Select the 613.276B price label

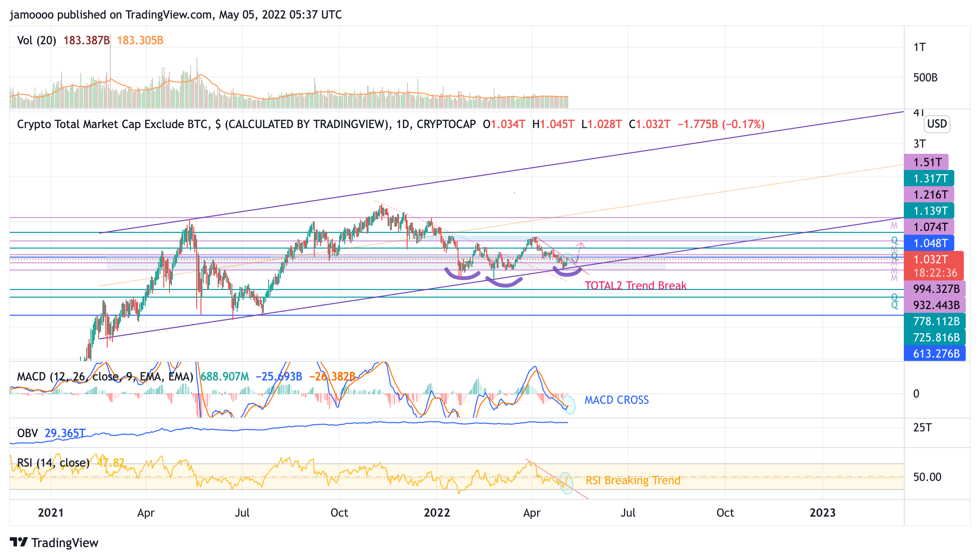coord(935,353)
